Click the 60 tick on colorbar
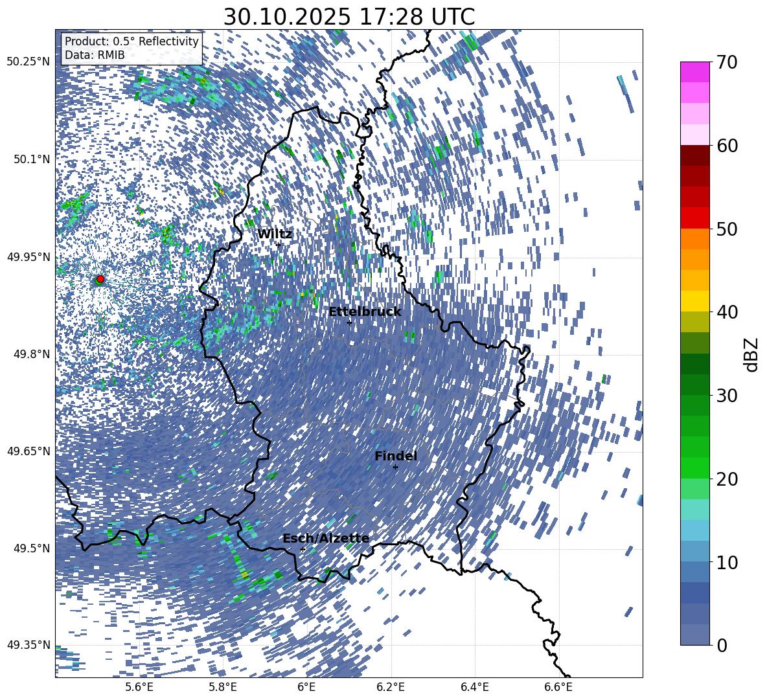 (727, 146)
